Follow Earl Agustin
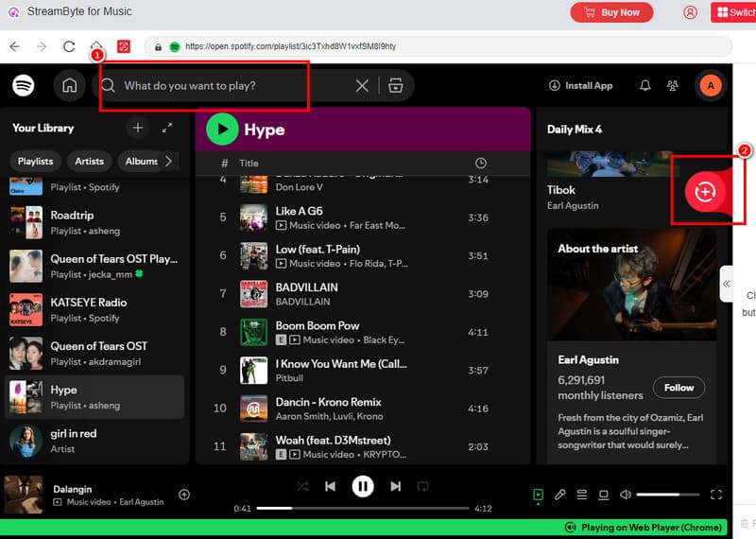The height and width of the screenshot is (539, 756). pyautogui.click(x=679, y=388)
